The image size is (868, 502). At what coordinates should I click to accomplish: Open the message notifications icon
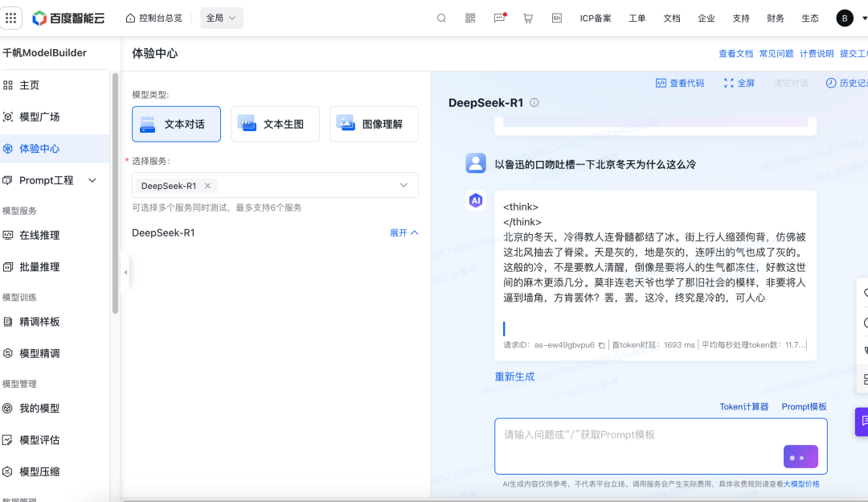coord(499,19)
